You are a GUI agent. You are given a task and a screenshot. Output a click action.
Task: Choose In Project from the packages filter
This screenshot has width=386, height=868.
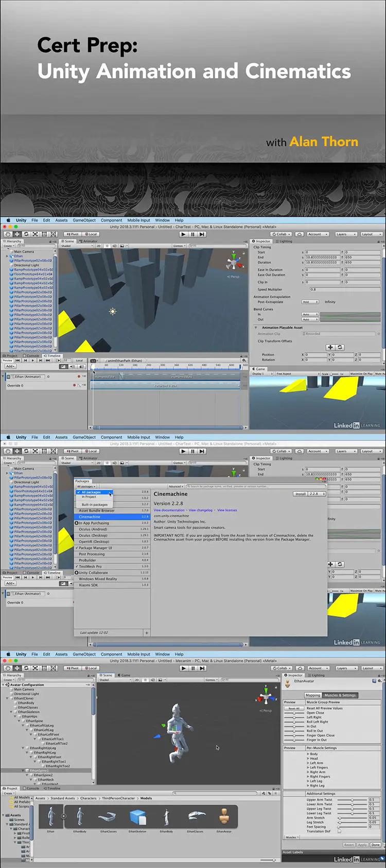[x=89, y=497]
